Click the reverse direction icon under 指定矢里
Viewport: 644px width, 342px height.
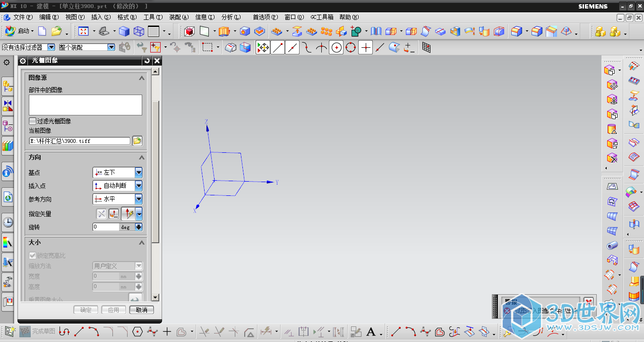pos(102,214)
